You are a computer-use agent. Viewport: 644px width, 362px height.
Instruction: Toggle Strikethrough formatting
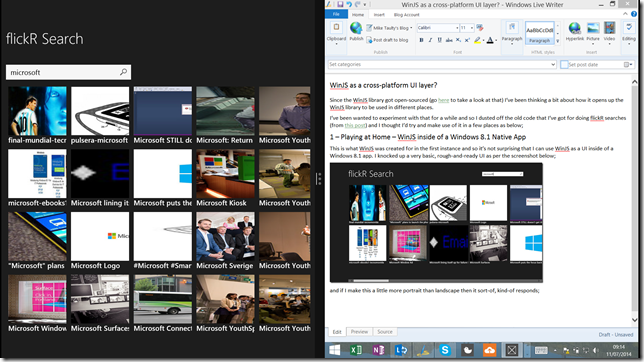coord(449,40)
